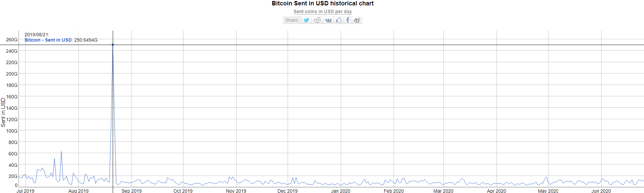This screenshot has width=644, height=193.
Task: Click the Sep 2019 x-axis label
Action: (132, 191)
